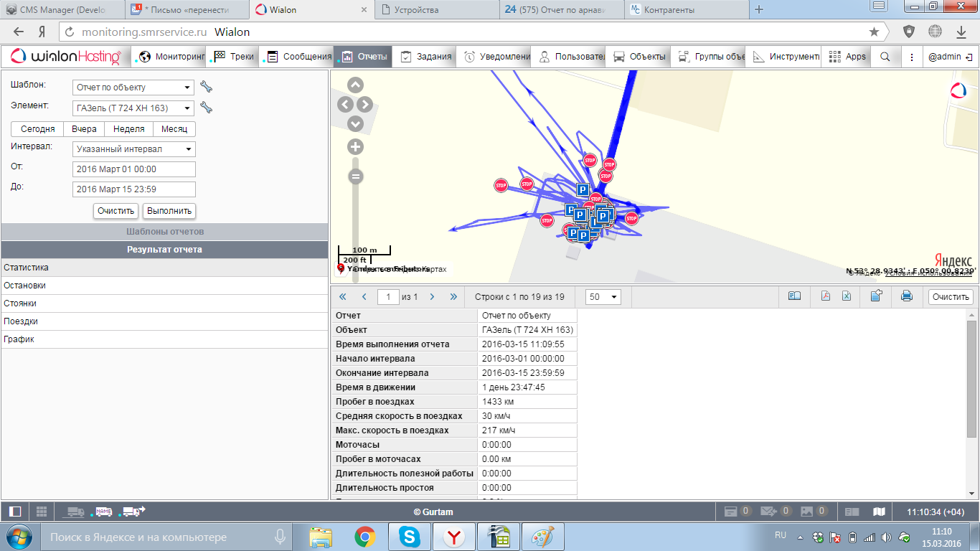Click the wrench icon next to Шаблон
Viewport: 980px width, 551px height.
tap(207, 87)
